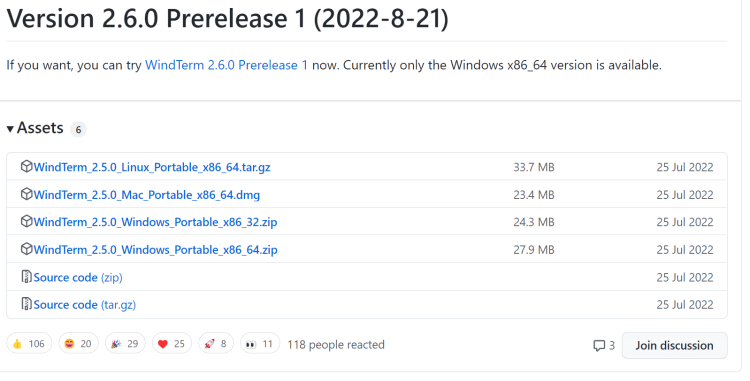Toggle the eyes reaction with 11
The width and height of the screenshot is (750, 381).
pos(260,344)
